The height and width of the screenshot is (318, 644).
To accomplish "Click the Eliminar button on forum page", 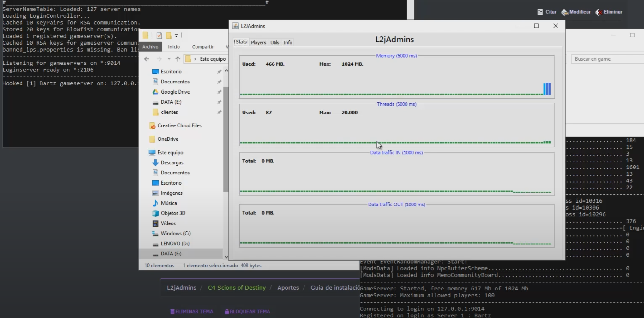I will pyautogui.click(x=609, y=12).
